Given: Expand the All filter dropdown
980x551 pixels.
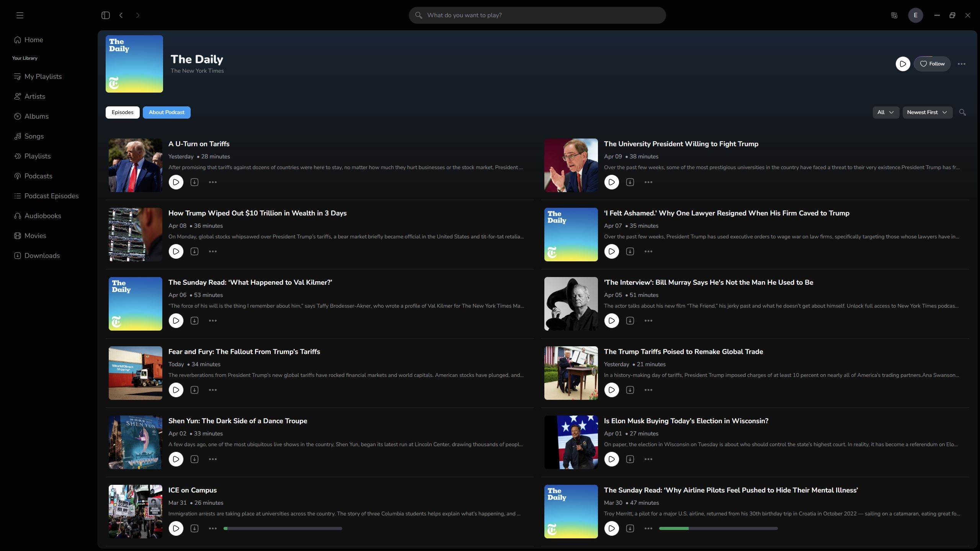Looking at the screenshot, I should tap(886, 112).
